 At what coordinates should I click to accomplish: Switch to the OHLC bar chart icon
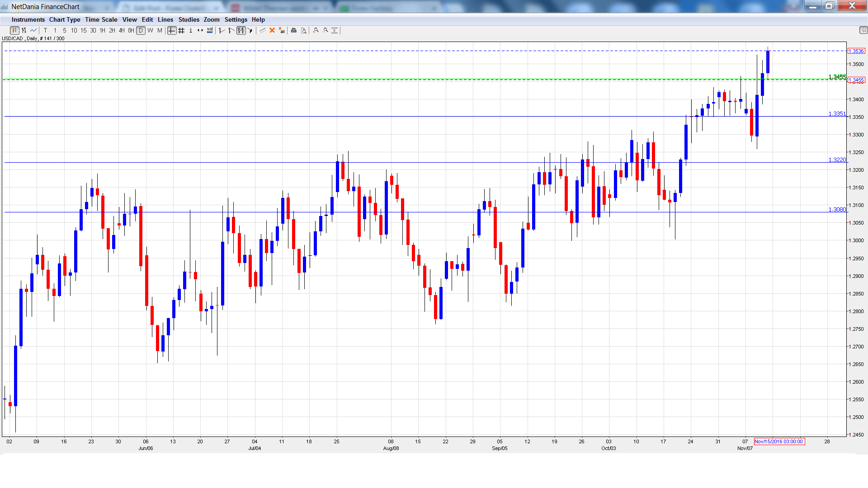click(x=24, y=30)
